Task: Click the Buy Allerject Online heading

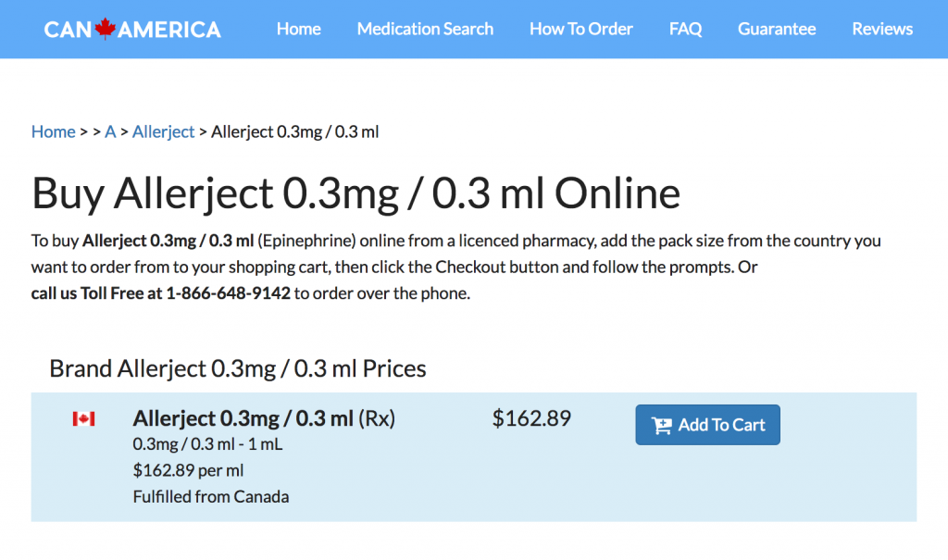Action: point(355,193)
